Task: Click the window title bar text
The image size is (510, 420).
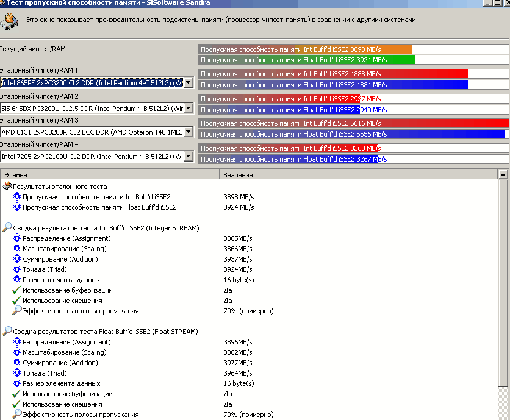Action: point(109,3)
